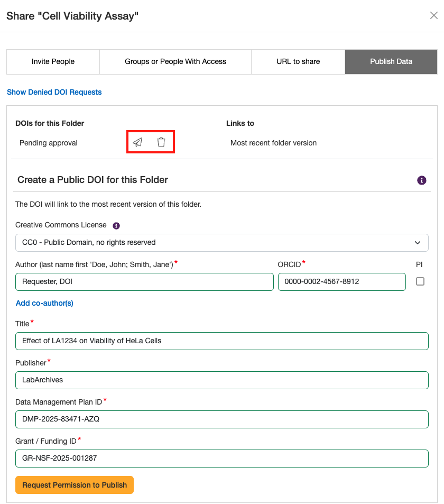Open the Creative Commons License dropdown
This screenshot has width=444, height=504.
(x=222, y=242)
